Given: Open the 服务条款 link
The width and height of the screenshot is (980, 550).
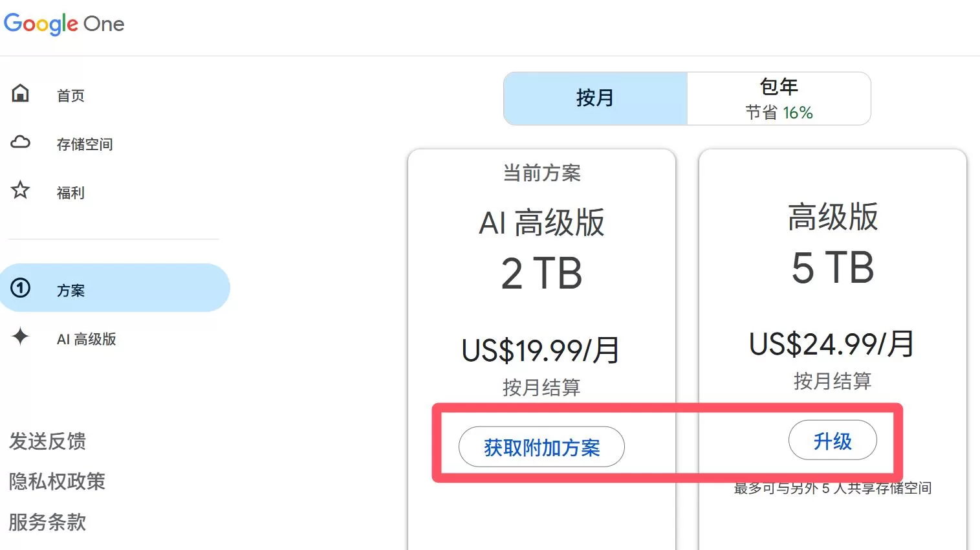Looking at the screenshot, I should pos(47,522).
